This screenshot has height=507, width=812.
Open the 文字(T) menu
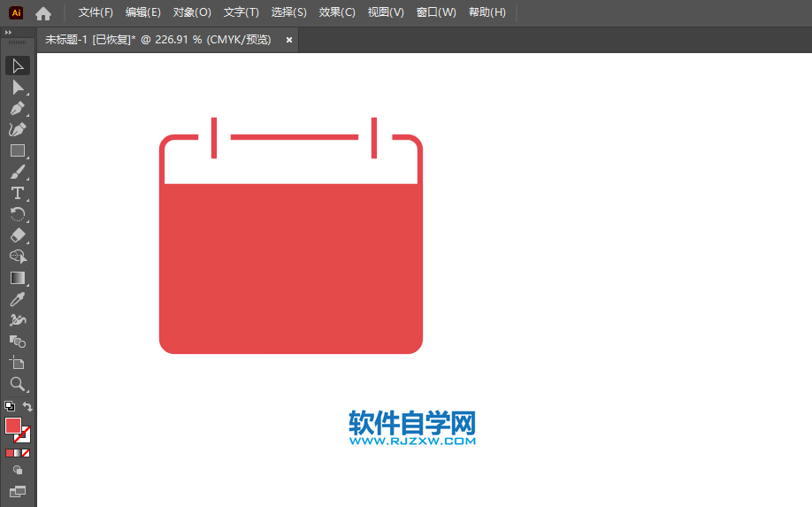click(241, 12)
